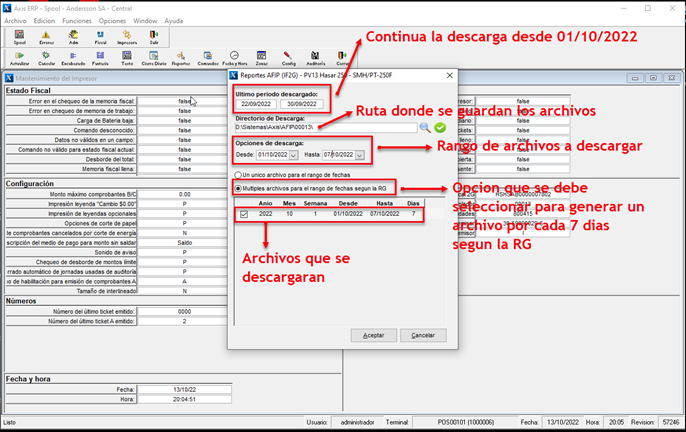686x432 pixels.
Task: Click the Cancelar button
Action: (423, 335)
